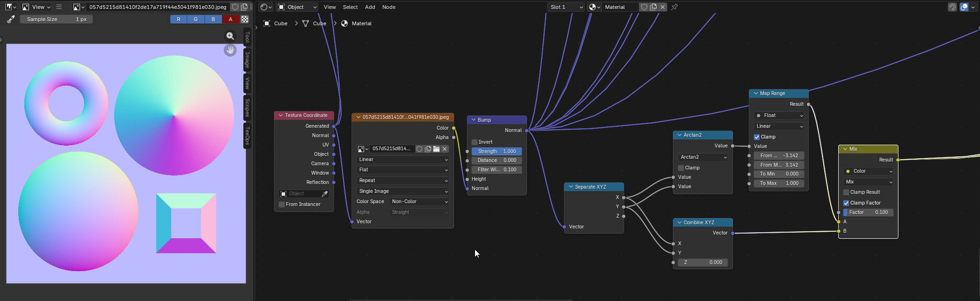
Task: Enable From Instancer checkbox
Action: 282,205
